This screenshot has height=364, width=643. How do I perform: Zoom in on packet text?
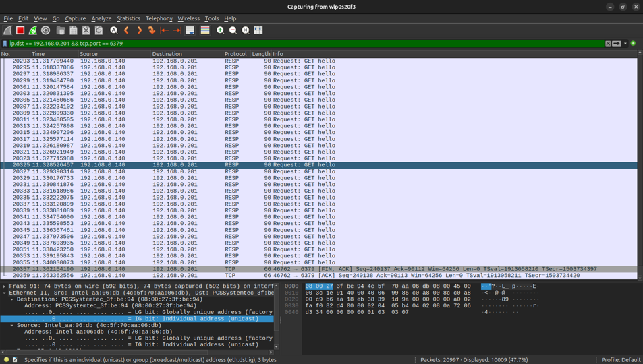[x=220, y=30]
